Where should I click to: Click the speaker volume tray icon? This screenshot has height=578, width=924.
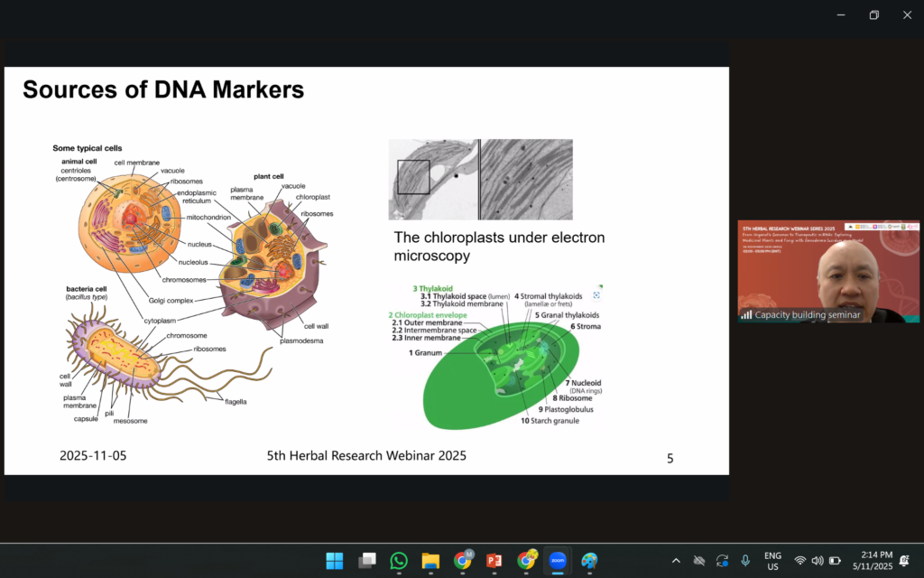point(818,561)
